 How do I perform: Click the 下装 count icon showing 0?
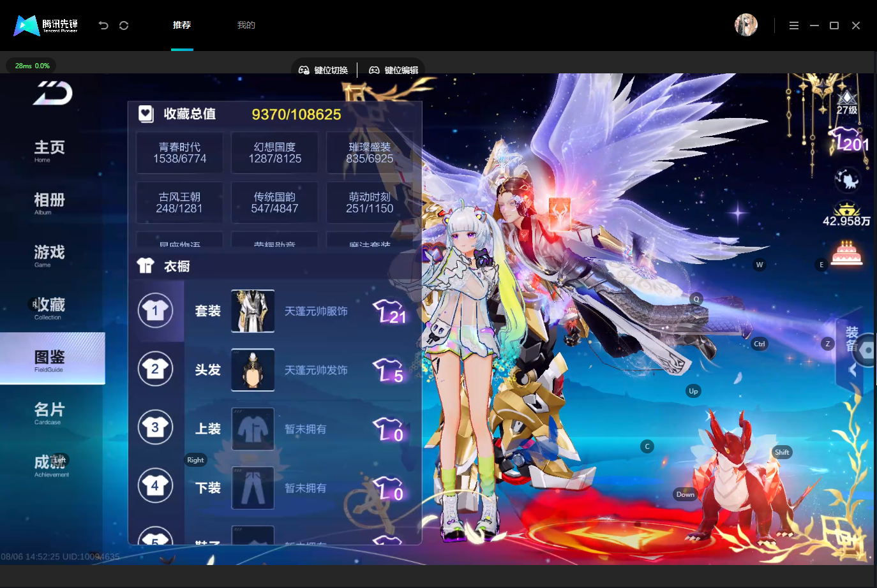click(389, 489)
